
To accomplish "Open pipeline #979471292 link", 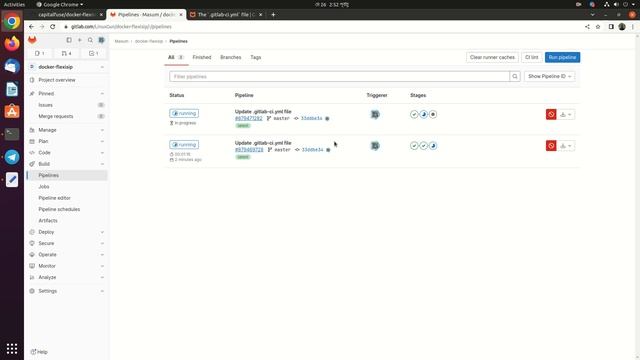I will (249, 118).
